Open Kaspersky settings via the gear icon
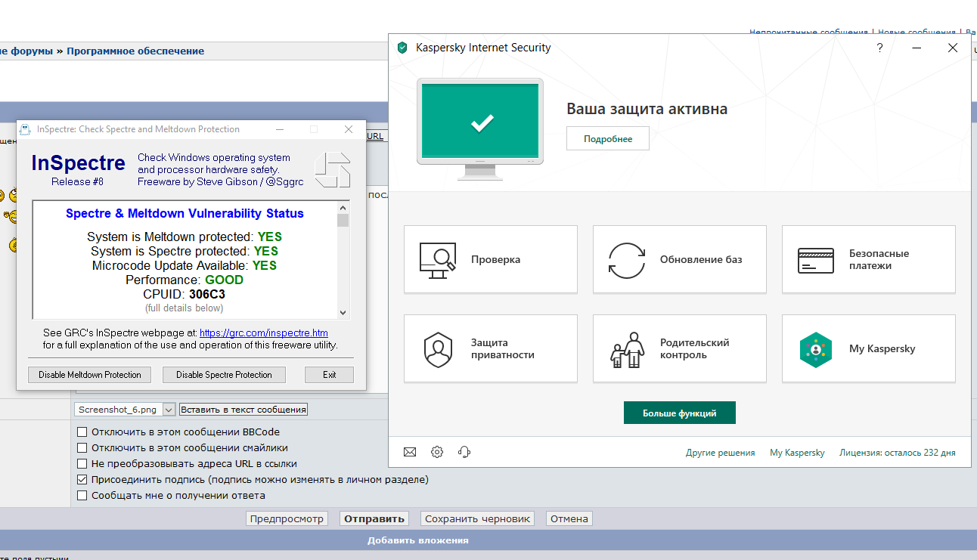 (437, 452)
